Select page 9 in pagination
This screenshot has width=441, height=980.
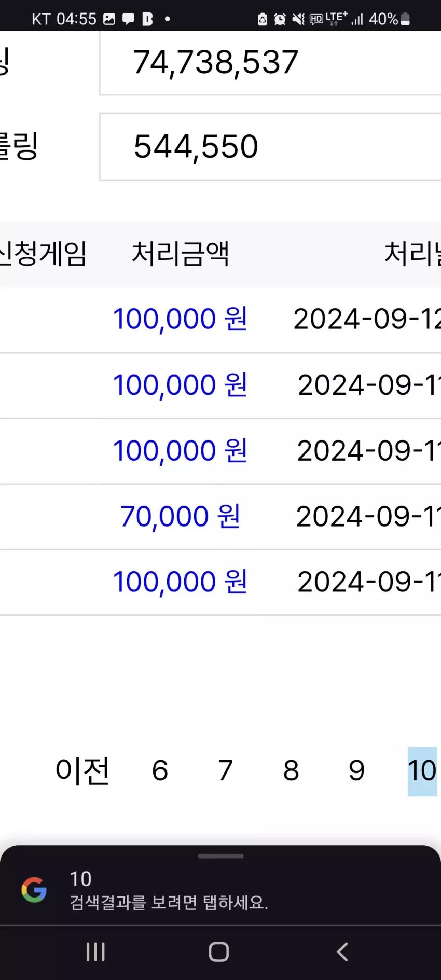[x=356, y=770]
